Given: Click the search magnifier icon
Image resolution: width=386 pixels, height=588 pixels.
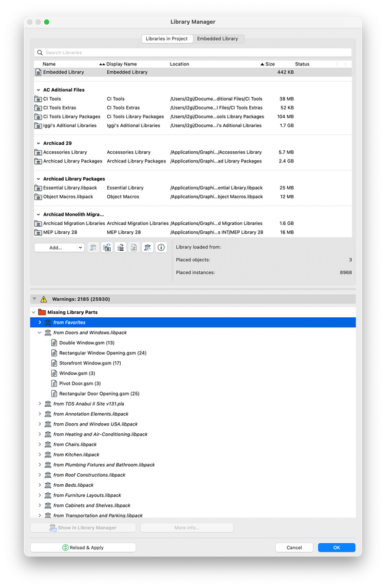Looking at the screenshot, I should (40, 52).
